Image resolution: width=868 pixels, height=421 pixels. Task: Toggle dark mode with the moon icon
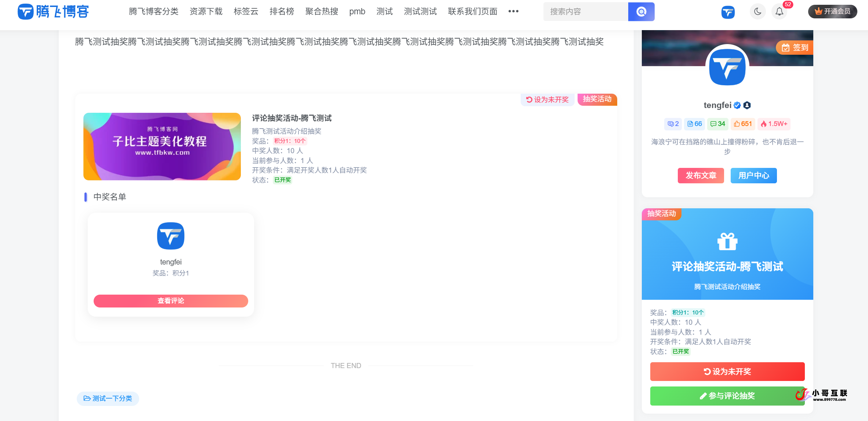(x=757, y=11)
